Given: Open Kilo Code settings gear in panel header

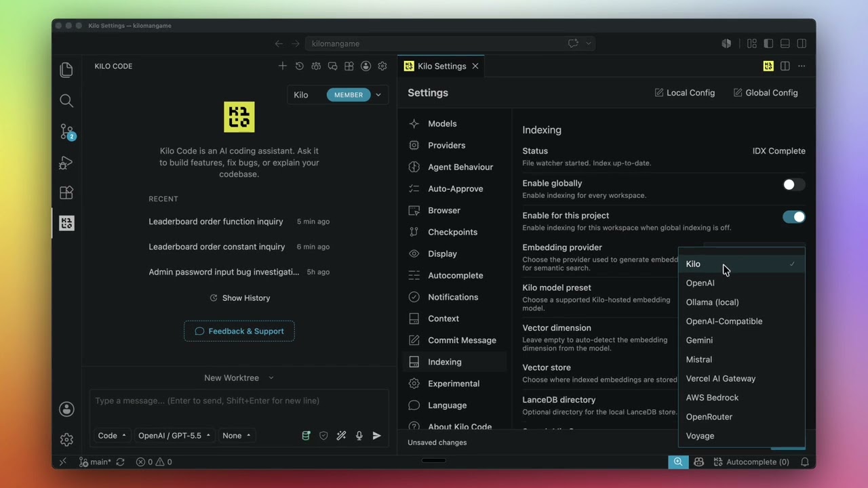Looking at the screenshot, I should click(382, 66).
